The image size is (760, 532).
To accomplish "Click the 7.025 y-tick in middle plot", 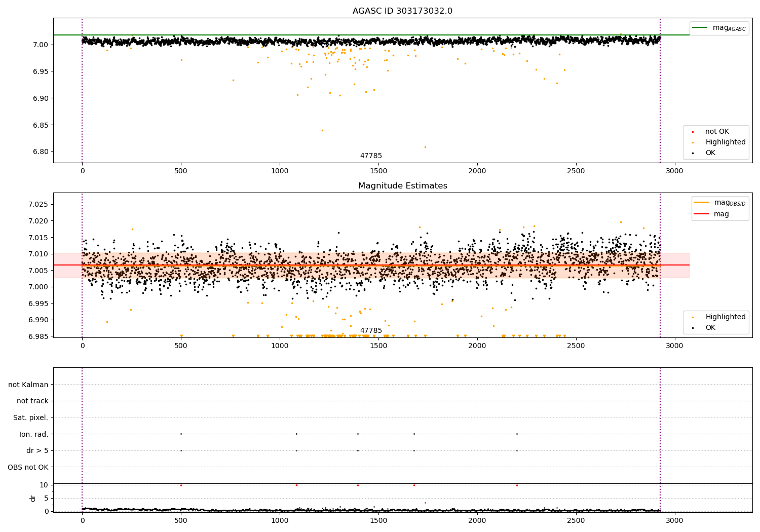I will click(x=39, y=204).
